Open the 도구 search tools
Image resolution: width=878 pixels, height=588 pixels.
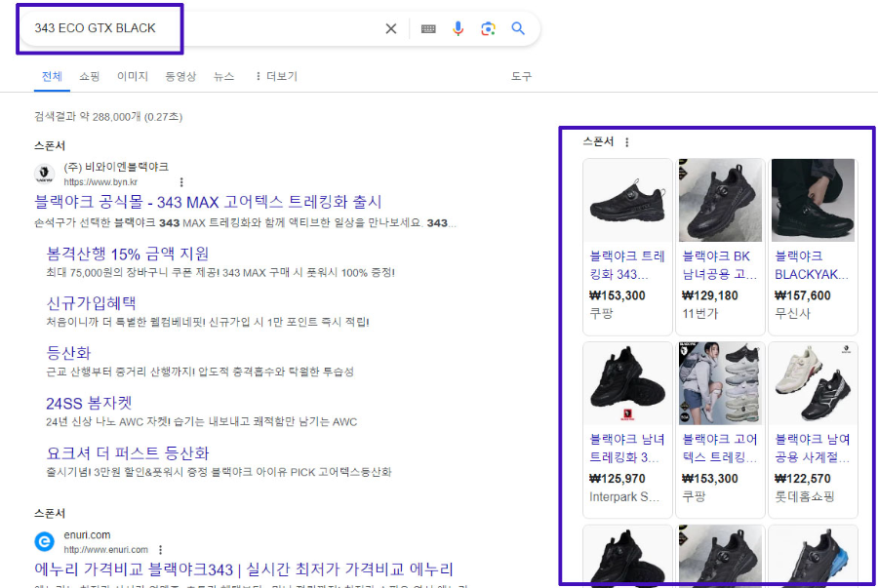click(x=521, y=76)
